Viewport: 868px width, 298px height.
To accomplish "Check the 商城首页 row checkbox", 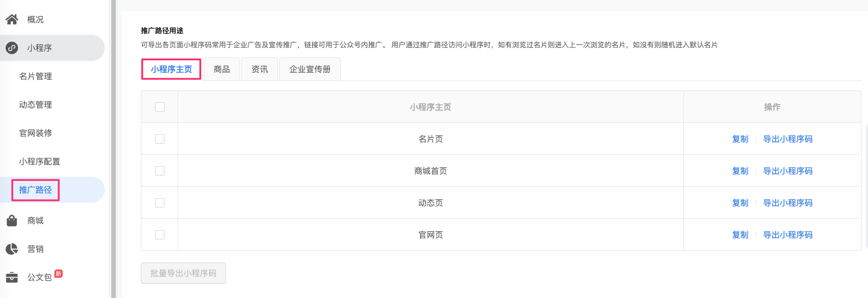I will pyautogui.click(x=160, y=171).
